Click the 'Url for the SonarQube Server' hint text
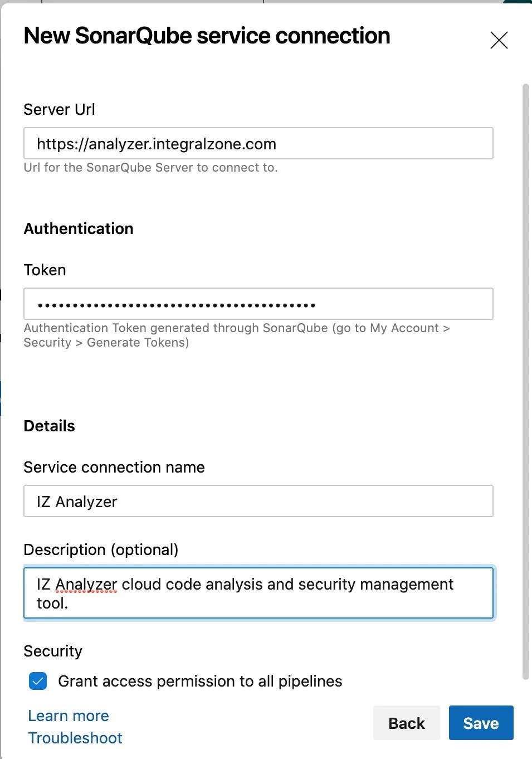 150,168
